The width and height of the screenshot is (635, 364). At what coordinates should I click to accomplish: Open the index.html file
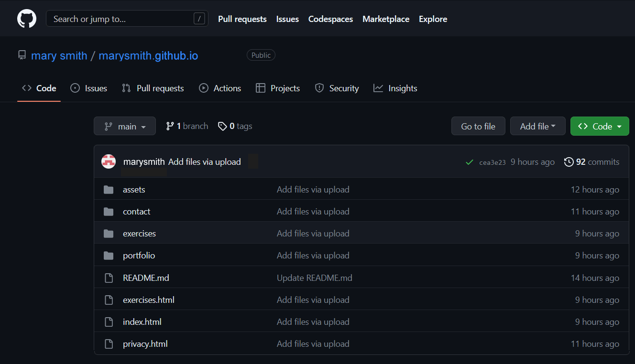142,322
